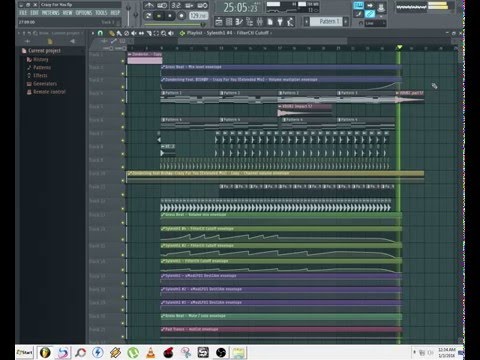Open the playlist view shortcut icon
Image resolution: width=480 pixels, height=360 pixels.
[219, 22]
